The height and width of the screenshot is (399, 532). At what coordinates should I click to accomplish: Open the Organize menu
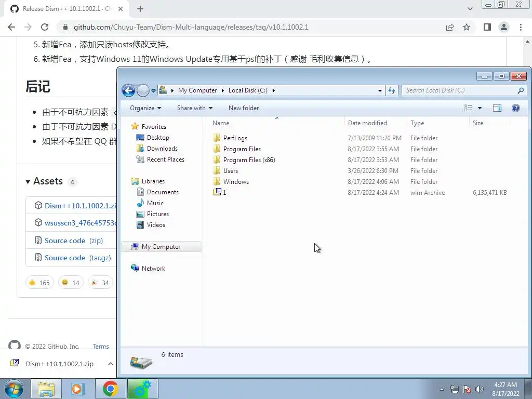pyautogui.click(x=145, y=108)
